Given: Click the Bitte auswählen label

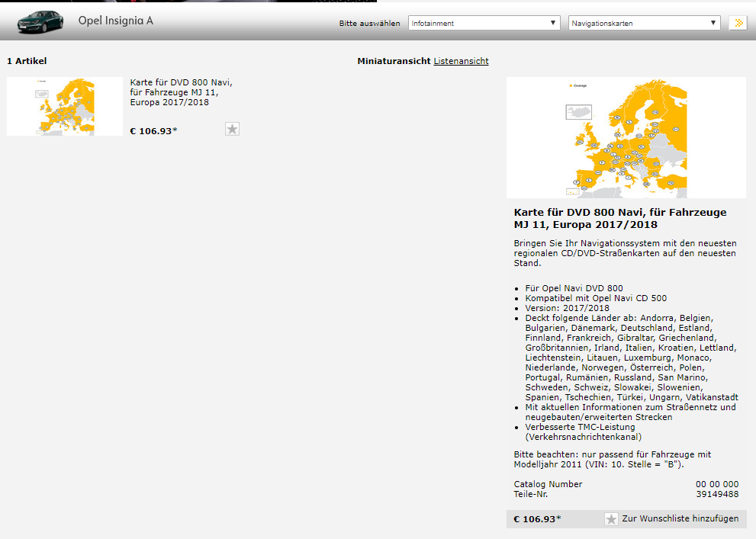Looking at the screenshot, I should (x=369, y=23).
